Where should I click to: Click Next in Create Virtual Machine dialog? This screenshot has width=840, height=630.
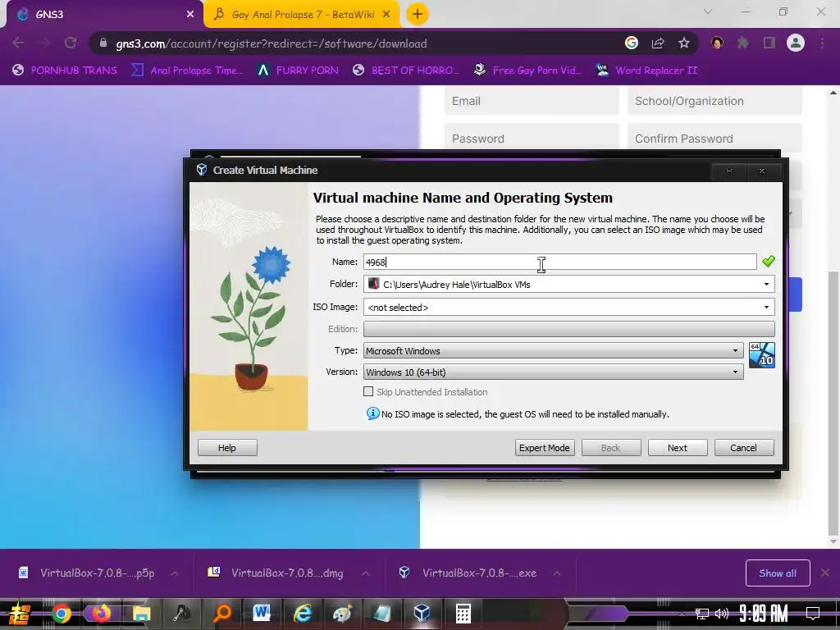[x=677, y=448]
